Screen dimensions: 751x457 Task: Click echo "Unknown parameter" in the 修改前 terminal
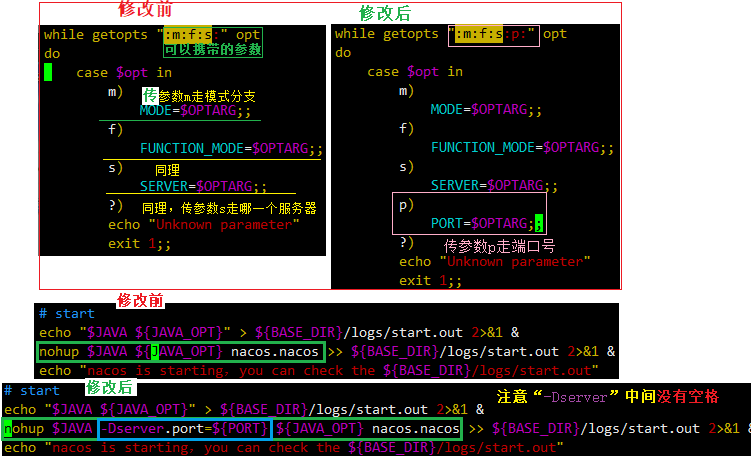[204, 225]
